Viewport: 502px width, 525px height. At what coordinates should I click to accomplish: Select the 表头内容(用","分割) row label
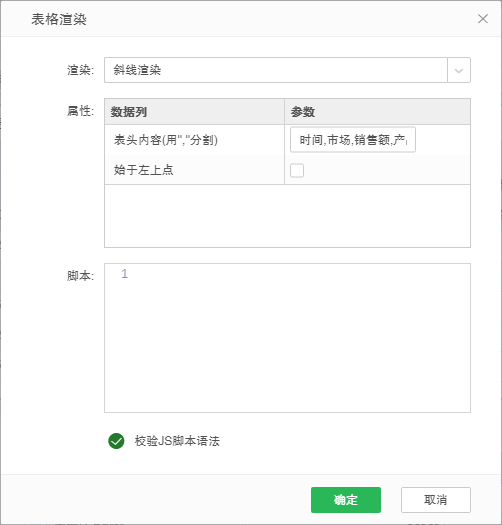tap(166, 140)
